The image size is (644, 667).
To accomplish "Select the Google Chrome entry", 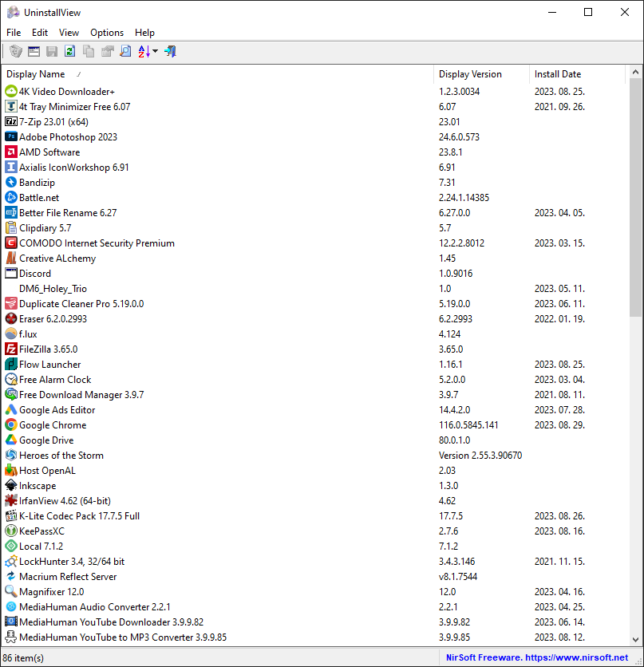I will pyautogui.click(x=314, y=425).
